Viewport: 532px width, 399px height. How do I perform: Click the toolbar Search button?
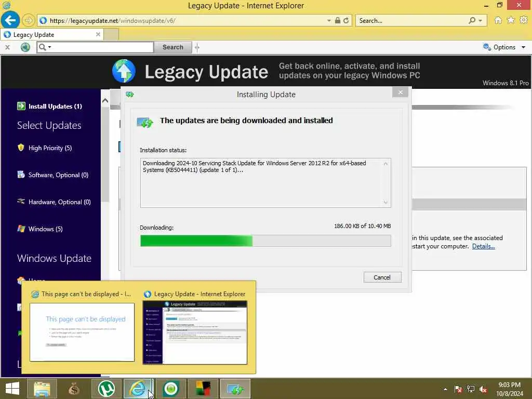[172, 47]
